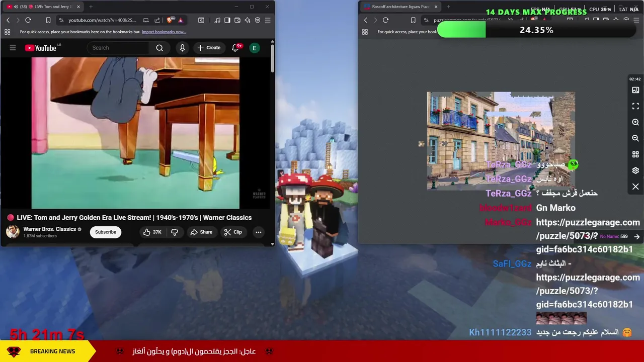The height and width of the screenshot is (362, 644).
Task: Click the Import bookmarks now link
Action: click(164, 32)
